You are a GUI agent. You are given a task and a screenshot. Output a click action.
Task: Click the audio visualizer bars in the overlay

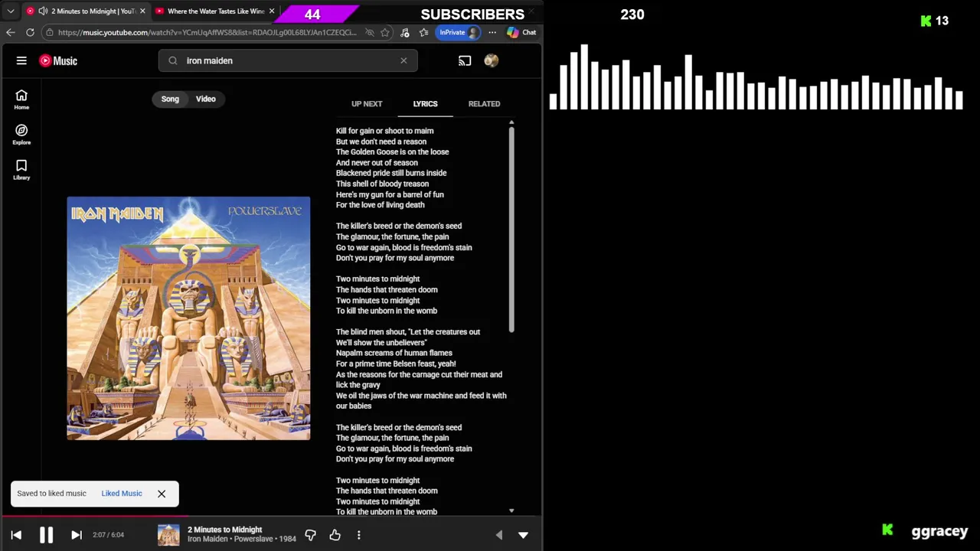point(756,77)
